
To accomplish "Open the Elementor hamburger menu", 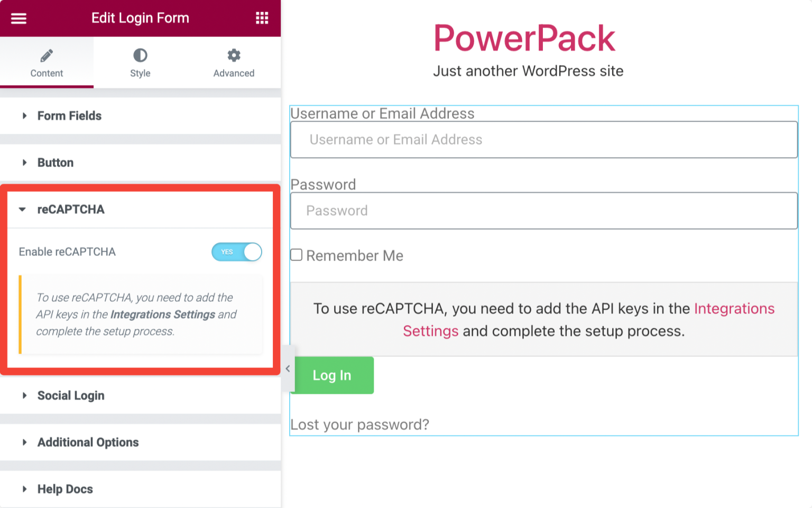I will 19,17.
